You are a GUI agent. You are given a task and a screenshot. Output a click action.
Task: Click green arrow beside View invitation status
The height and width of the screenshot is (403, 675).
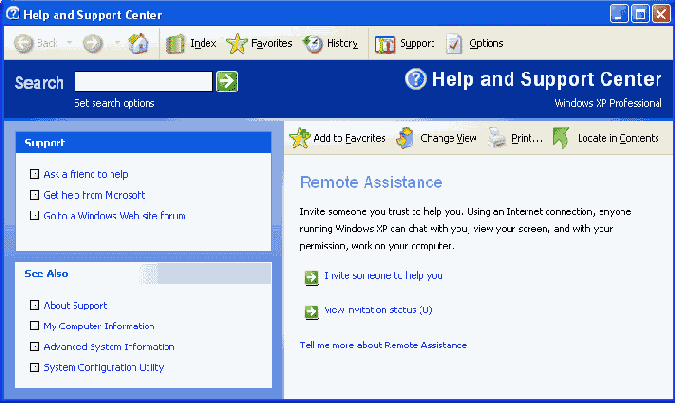[312, 312]
